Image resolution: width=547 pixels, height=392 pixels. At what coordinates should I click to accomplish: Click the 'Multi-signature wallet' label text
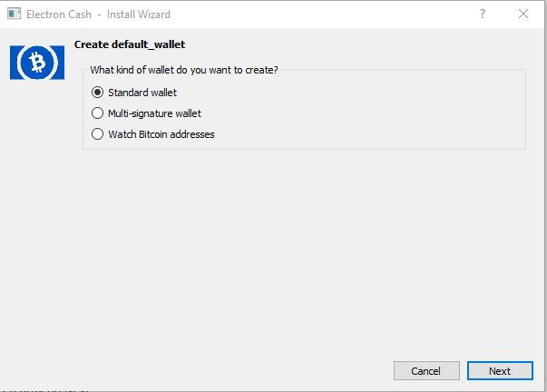tap(154, 113)
